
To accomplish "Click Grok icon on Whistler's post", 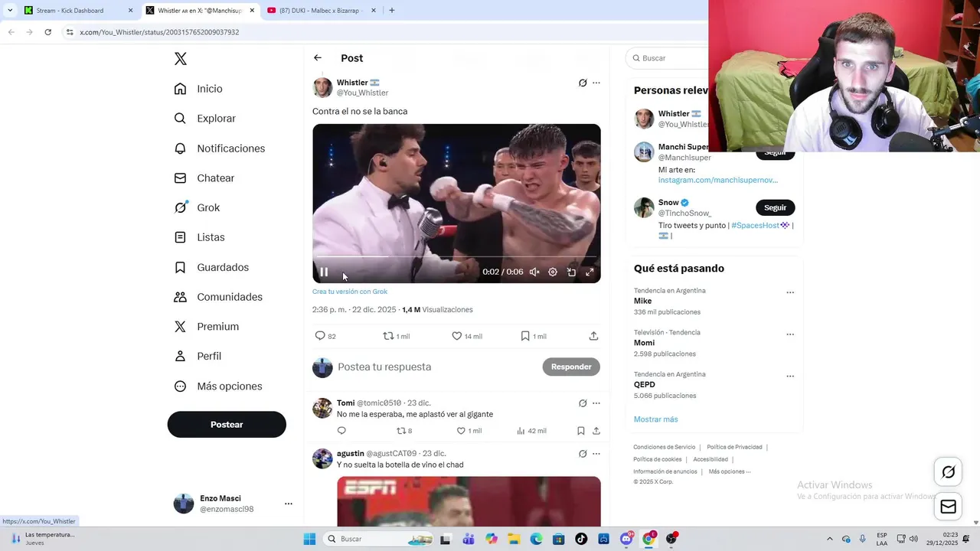I will 583,83.
